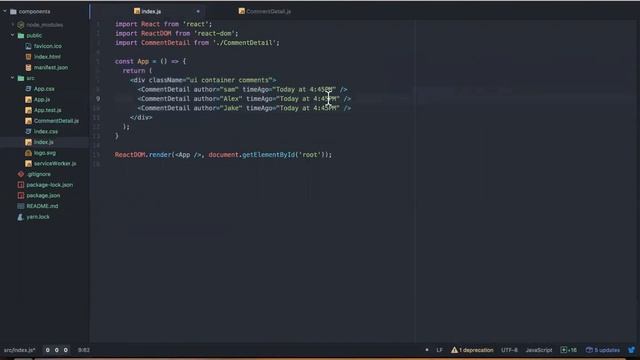Click the logo.svg file icon
The image size is (640, 360).
[x=28, y=153]
